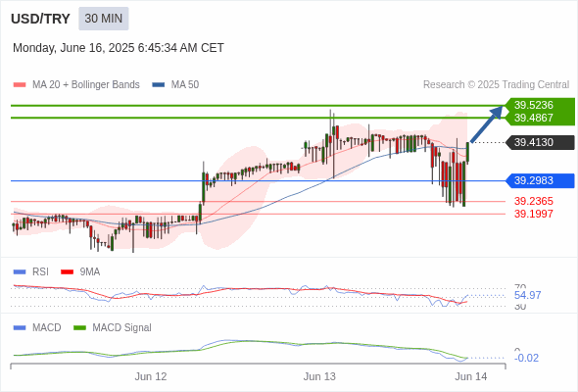This screenshot has height=392, width=578.
Task: Click the 39.1997 support price label
Action: click(x=533, y=214)
